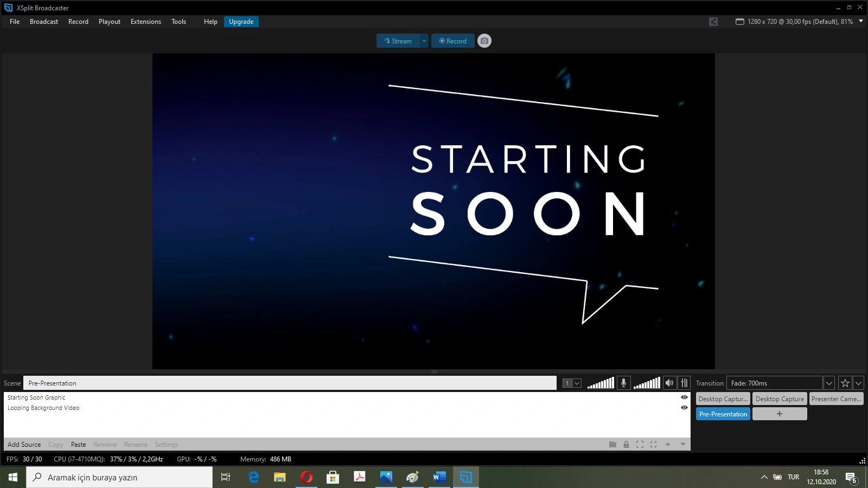This screenshot has width=868, height=488.
Task: Open Microsoft Edge from the taskbar
Action: 253,477
